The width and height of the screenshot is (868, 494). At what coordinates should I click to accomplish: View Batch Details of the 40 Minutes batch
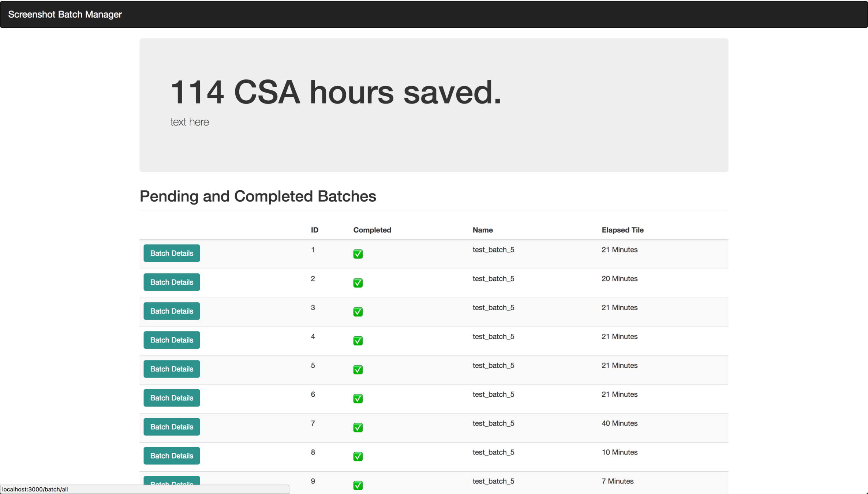coord(172,427)
